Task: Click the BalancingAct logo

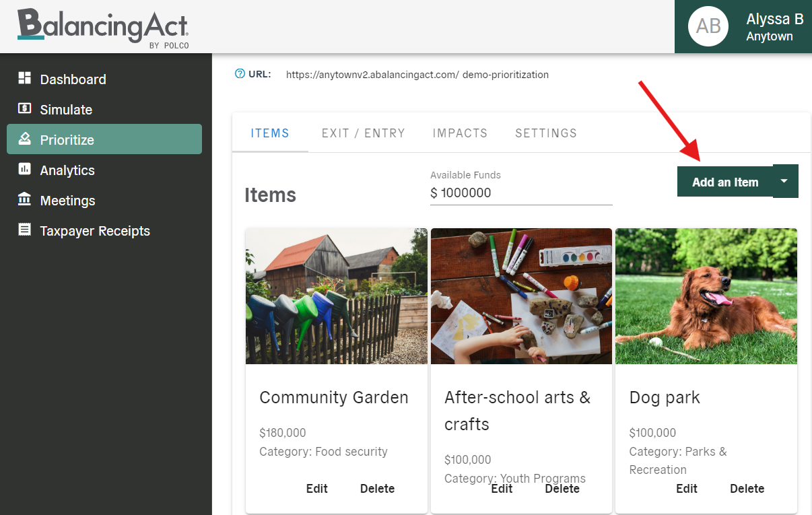Action: pos(103,27)
